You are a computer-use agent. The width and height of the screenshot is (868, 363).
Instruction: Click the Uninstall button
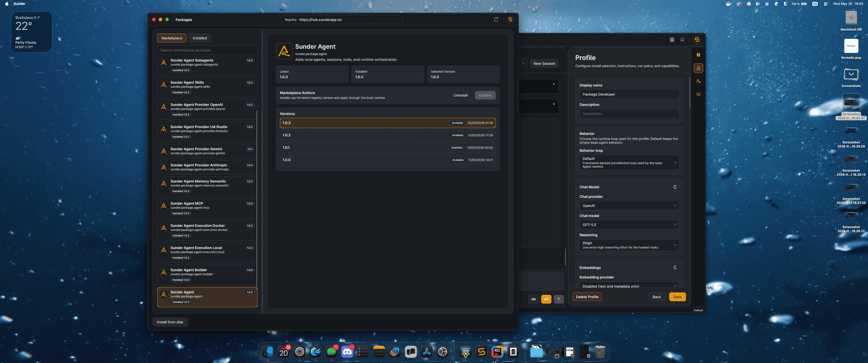(461, 95)
